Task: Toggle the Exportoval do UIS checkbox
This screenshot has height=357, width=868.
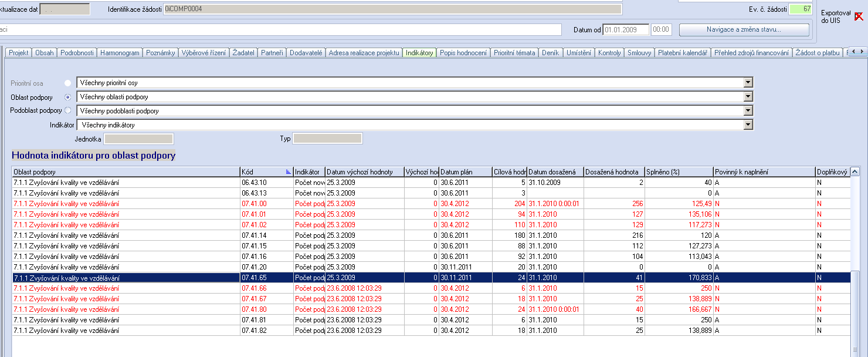Action: coord(859,16)
